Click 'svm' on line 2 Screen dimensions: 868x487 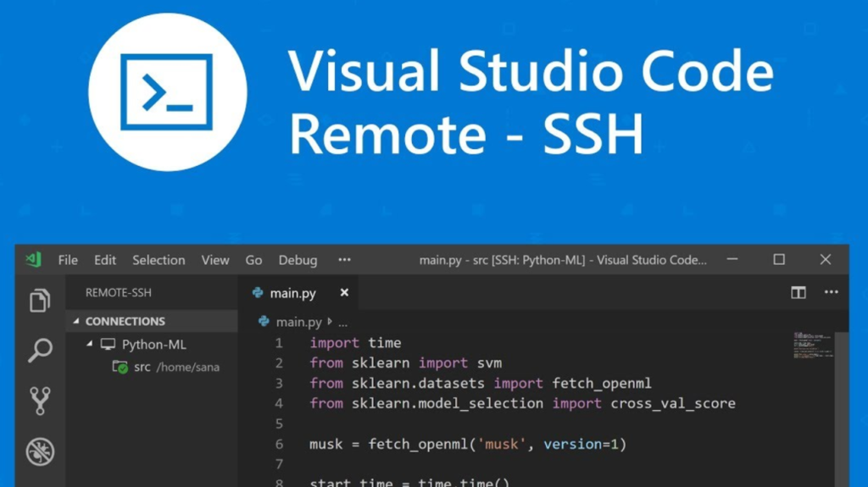pos(489,363)
